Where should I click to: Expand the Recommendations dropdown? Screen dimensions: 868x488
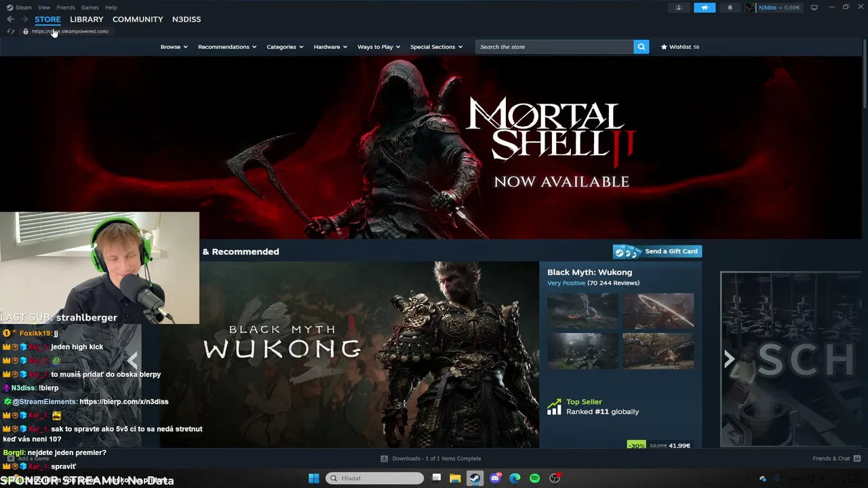(x=227, y=47)
